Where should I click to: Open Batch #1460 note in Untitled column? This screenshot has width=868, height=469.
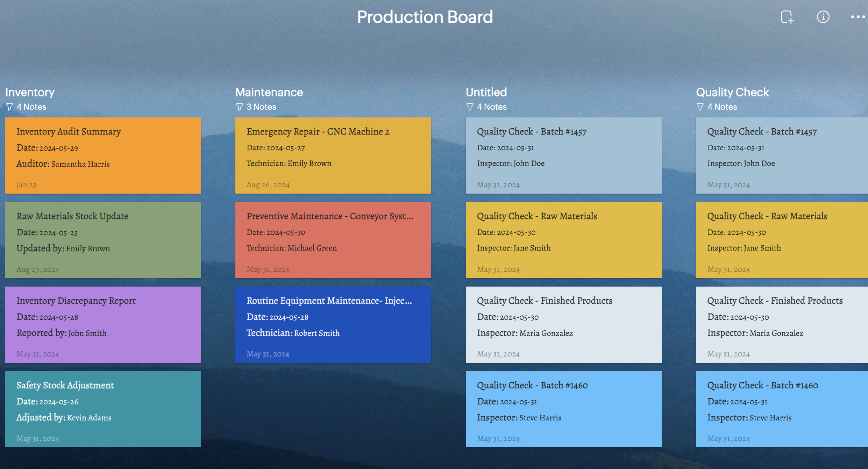click(x=563, y=409)
